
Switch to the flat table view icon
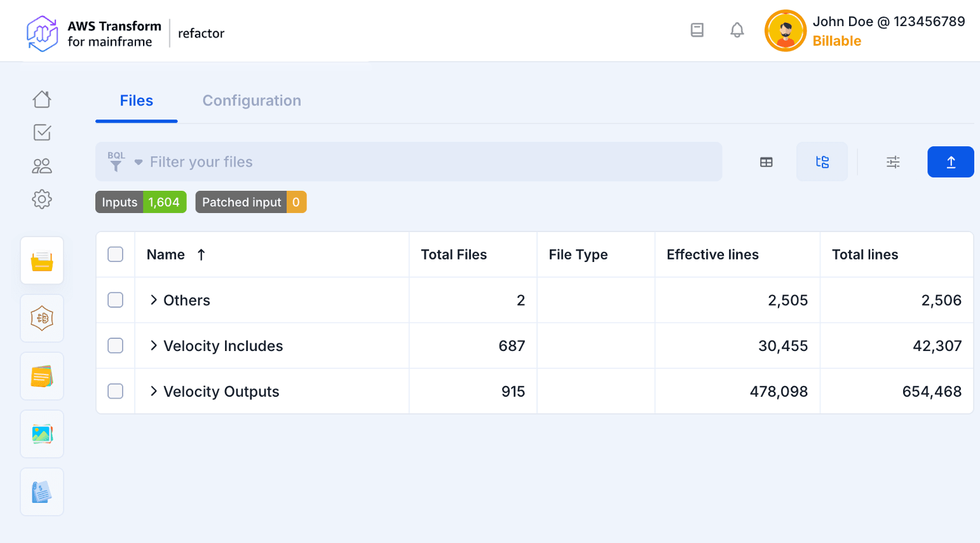point(766,162)
